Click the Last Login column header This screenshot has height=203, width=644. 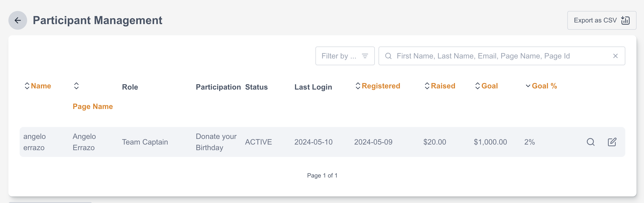coord(313,87)
